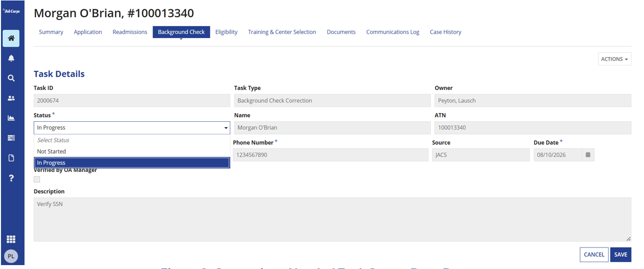Image resolution: width=644 pixels, height=269 pixels.
Task: Click the Description resize handle
Action: 628,239
